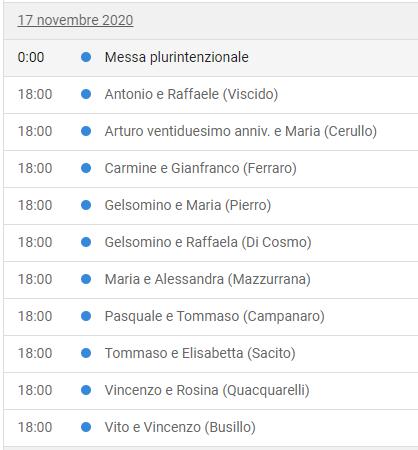Open Arturo ventiduesimo anniv. e Maria event
This screenshot has width=418, height=450.
(x=241, y=131)
